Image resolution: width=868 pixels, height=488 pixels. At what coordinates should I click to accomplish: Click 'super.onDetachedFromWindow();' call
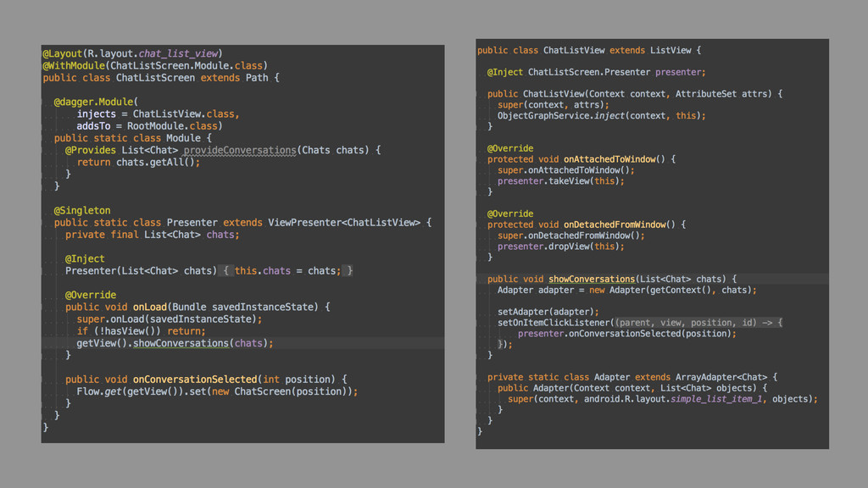570,236
